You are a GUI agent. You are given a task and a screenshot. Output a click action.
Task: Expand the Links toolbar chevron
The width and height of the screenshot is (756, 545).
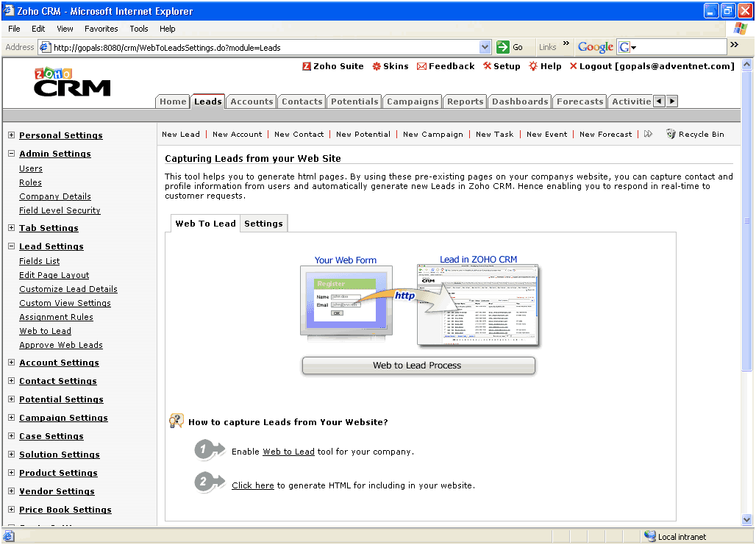[x=566, y=43]
